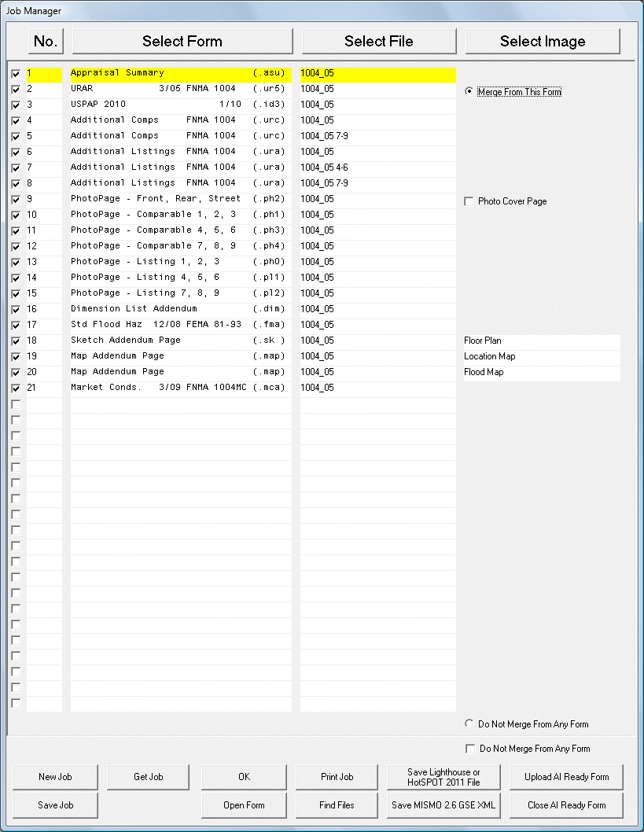Select PhotoPage - Front, Rear, Street row

[x=181, y=199]
